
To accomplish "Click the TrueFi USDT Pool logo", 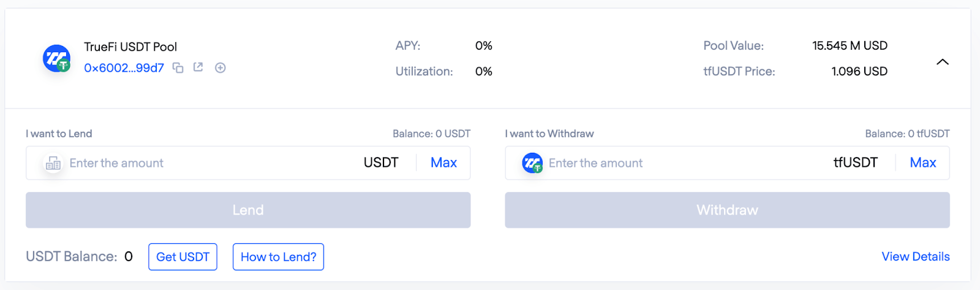I will click(56, 58).
